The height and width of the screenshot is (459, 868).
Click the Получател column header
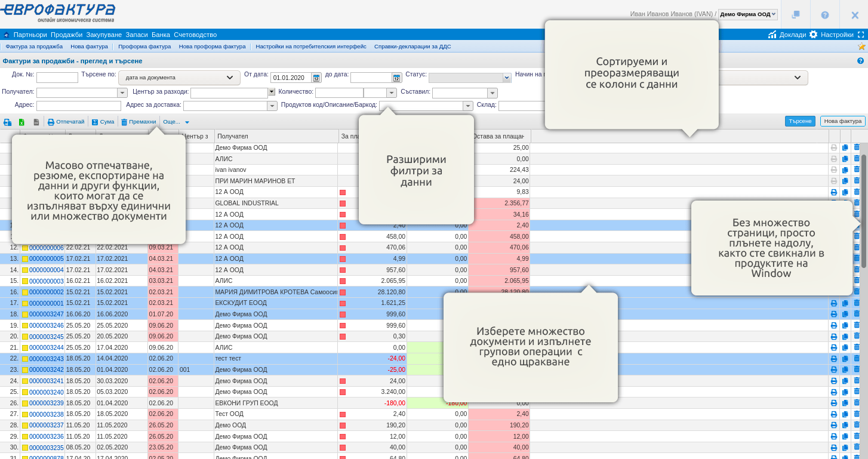[x=233, y=137]
